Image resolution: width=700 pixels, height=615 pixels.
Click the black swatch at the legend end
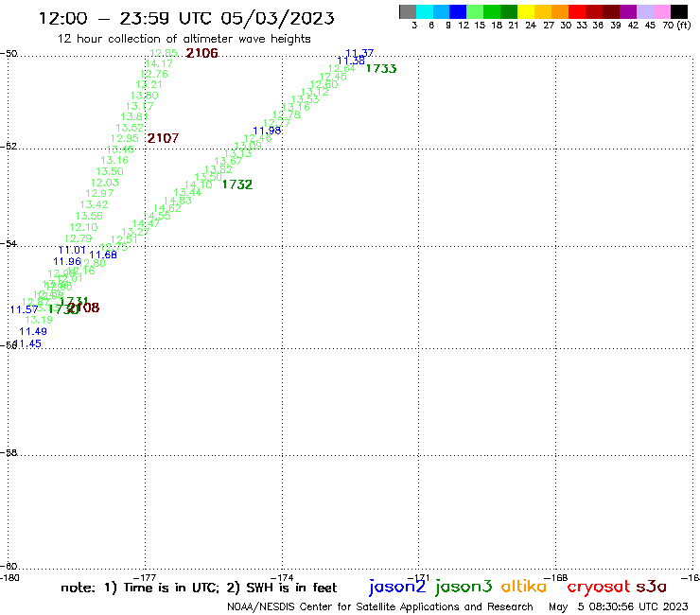click(x=678, y=11)
